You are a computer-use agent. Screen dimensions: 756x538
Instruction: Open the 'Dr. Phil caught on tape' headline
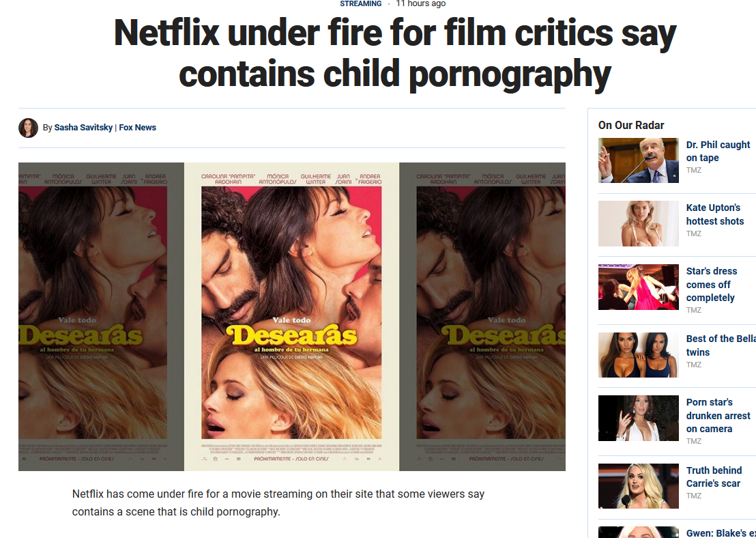(718, 151)
